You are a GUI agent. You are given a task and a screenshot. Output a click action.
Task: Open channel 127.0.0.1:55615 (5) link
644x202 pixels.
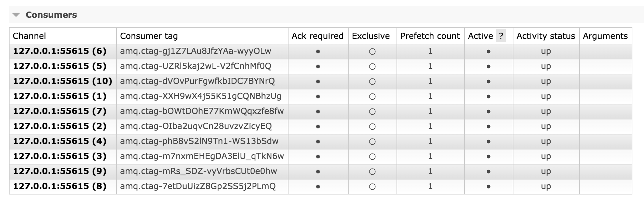pyautogui.click(x=60, y=66)
